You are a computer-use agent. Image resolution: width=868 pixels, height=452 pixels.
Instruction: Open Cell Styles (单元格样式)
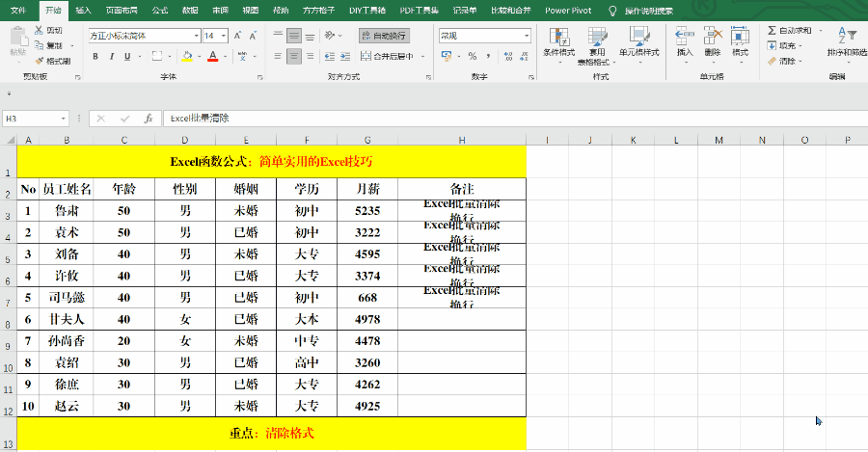coord(639,43)
